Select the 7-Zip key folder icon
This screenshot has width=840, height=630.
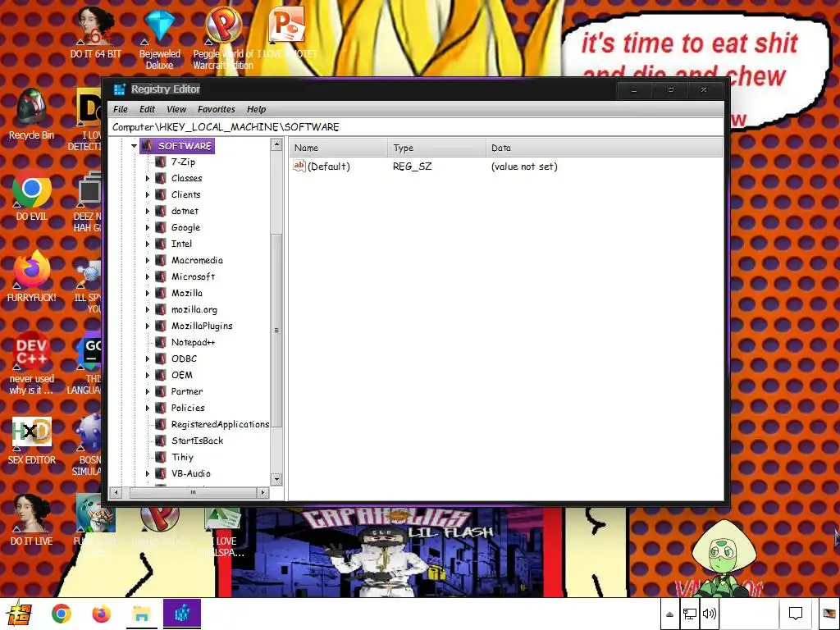click(x=160, y=162)
